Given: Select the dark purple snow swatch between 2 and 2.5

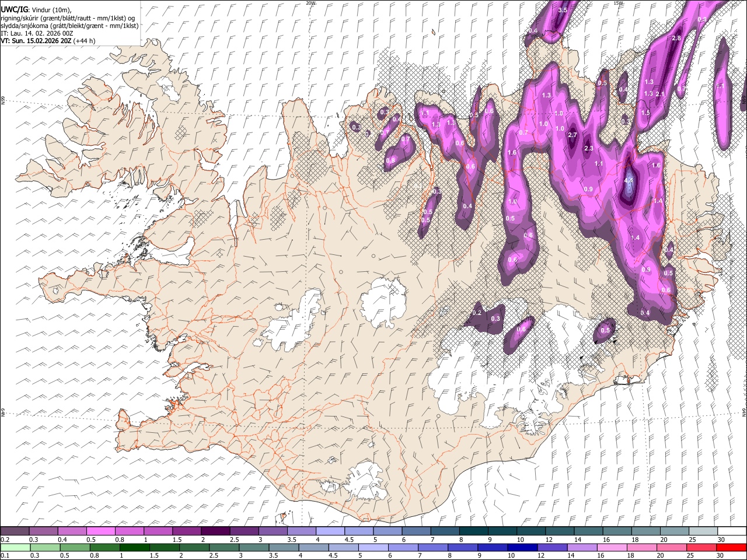Looking at the screenshot, I should 215,531.
